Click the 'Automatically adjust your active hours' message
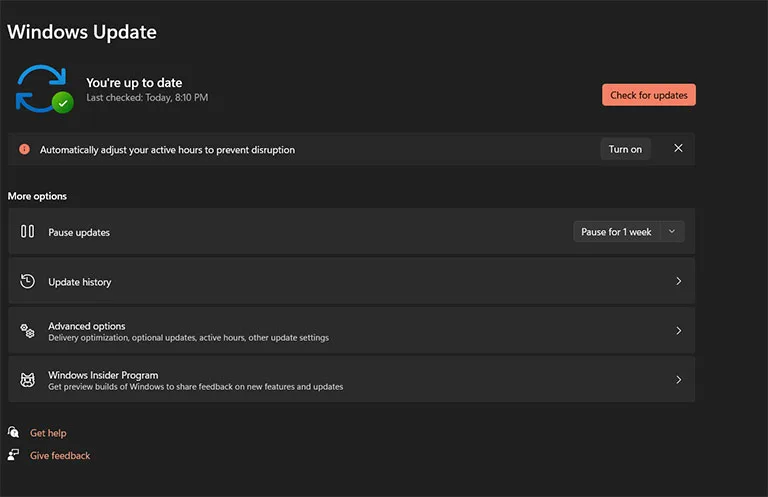Image resolution: width=768 pixels, height=497 pixels. pos(167,150)
